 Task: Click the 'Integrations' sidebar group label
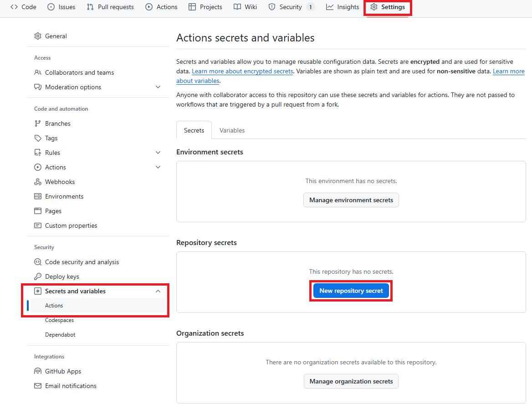coord(49,357)
